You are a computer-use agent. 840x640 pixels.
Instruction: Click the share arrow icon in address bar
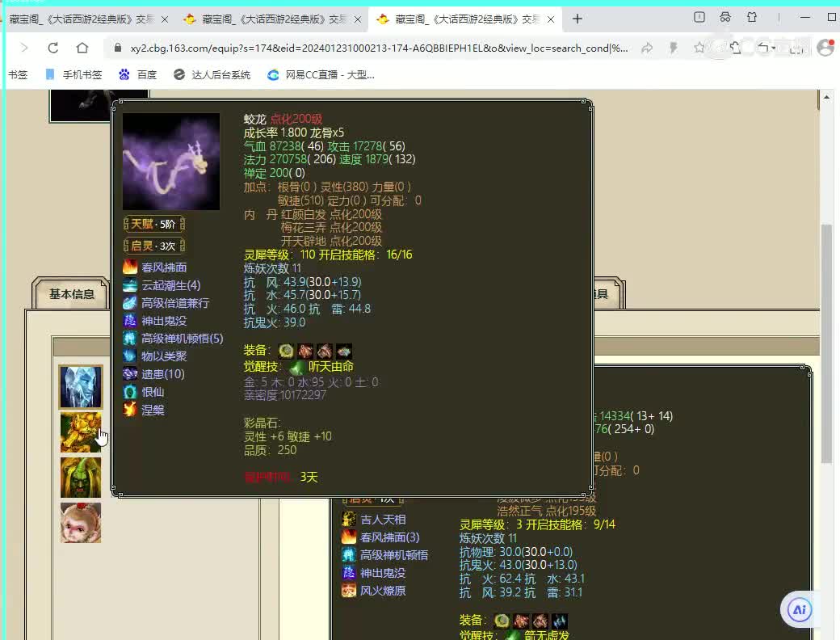647,48
